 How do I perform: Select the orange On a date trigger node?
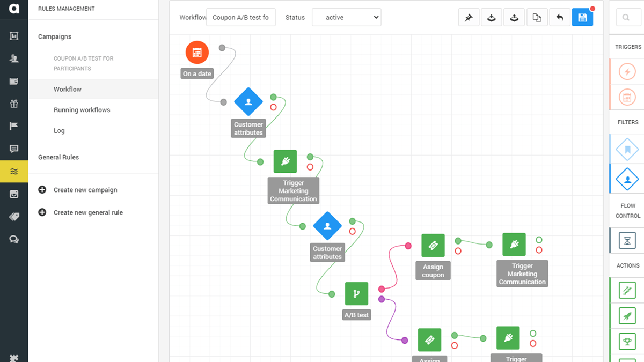tap(197, 52)
